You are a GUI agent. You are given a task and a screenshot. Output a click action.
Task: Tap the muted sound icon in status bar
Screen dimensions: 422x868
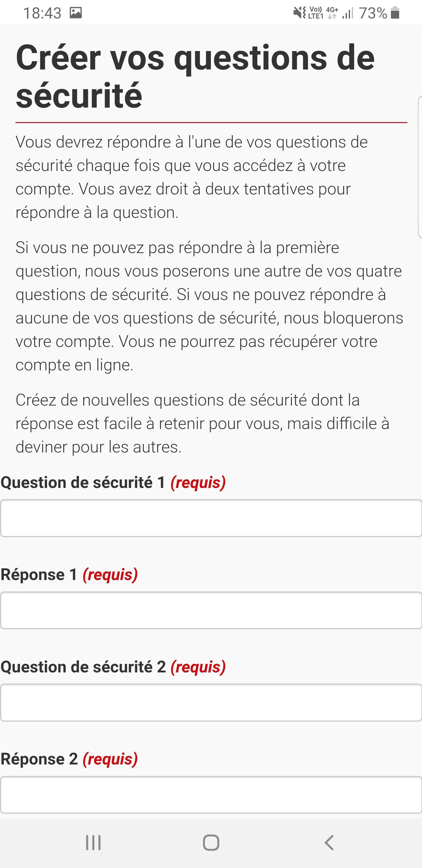[x=299, y=13]
